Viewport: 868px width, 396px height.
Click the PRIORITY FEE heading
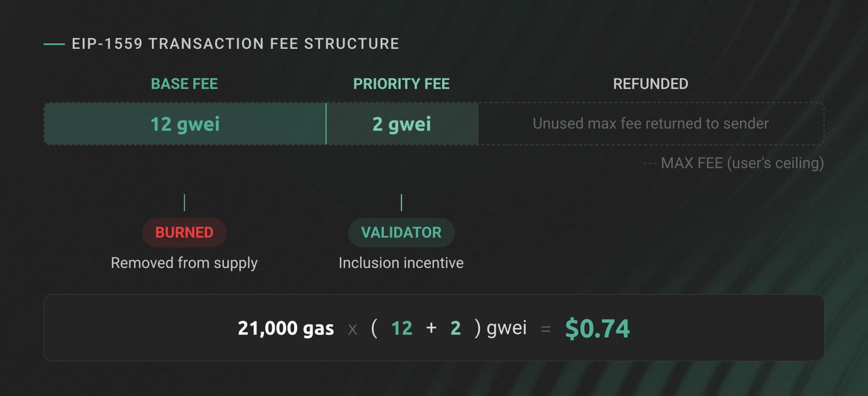point(401,84)
